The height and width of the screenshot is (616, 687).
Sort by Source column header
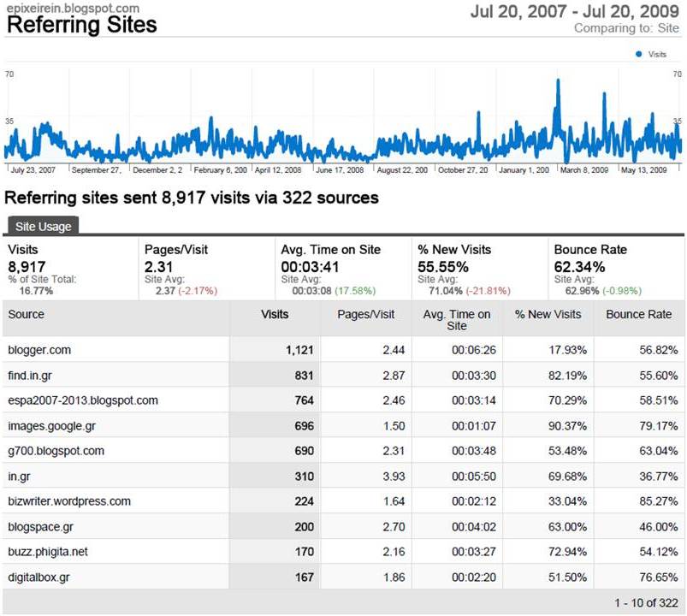27,314
